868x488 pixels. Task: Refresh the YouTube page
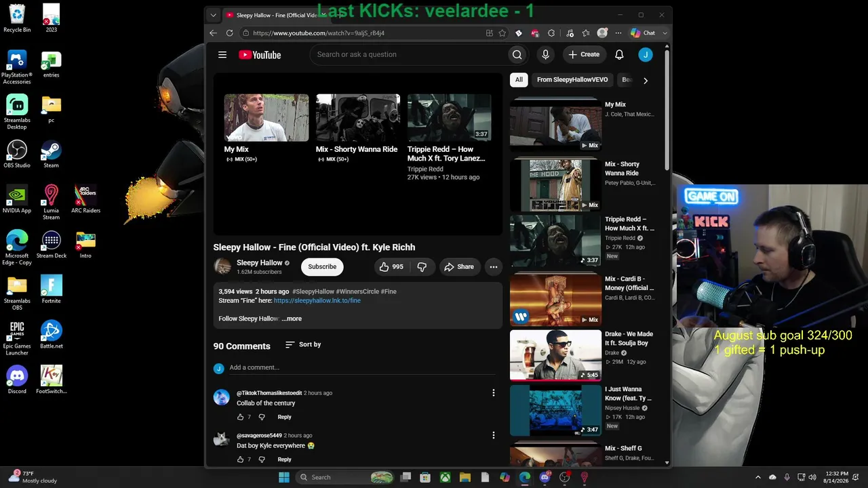click(x=229, y=33)
